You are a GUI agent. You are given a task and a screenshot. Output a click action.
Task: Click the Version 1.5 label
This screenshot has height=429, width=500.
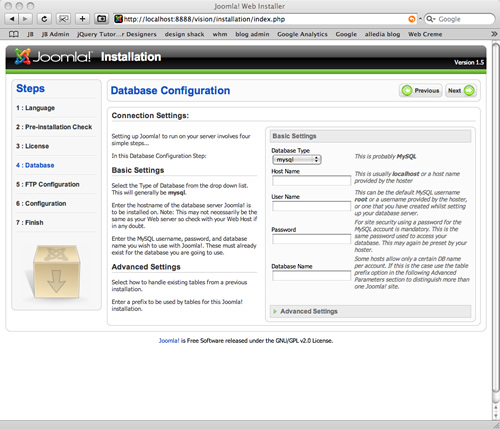point(469,62)
